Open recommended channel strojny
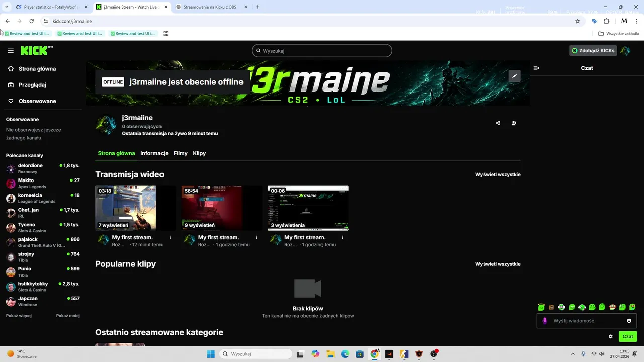This screenshot has height=362, width=644. click(x=43, y=257)
